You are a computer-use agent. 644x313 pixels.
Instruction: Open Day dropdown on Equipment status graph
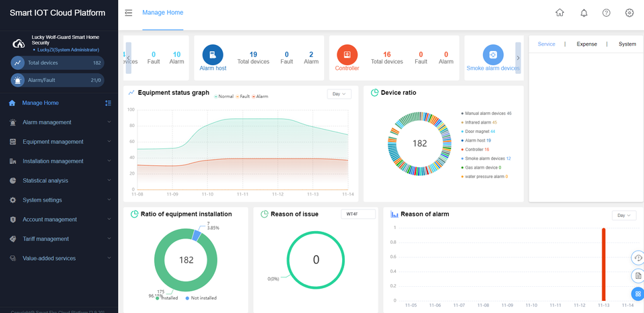click(x=339, y=94)
